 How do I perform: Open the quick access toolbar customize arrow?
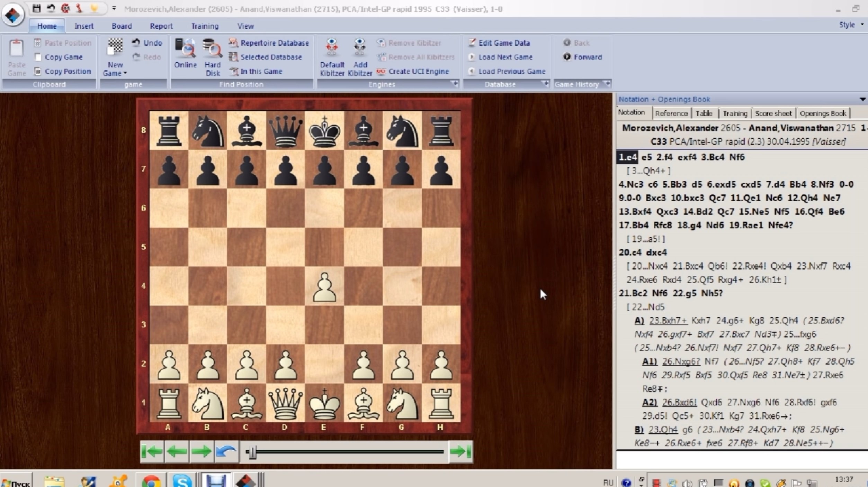click(x=114, y=8)
